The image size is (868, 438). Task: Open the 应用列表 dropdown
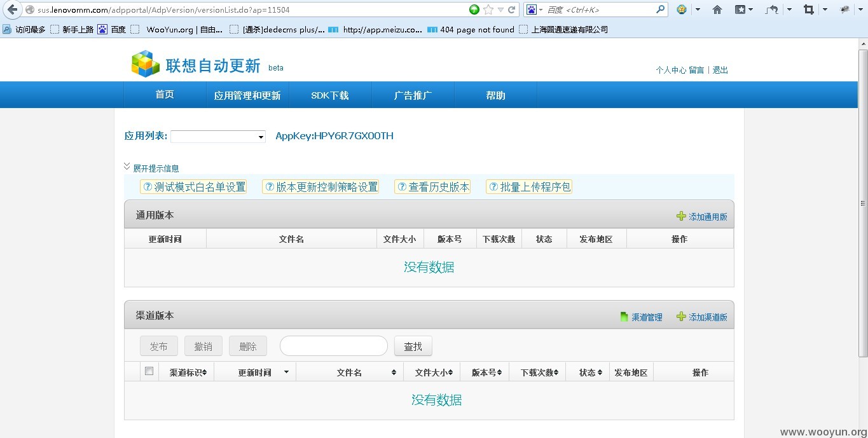pos(218,137)
